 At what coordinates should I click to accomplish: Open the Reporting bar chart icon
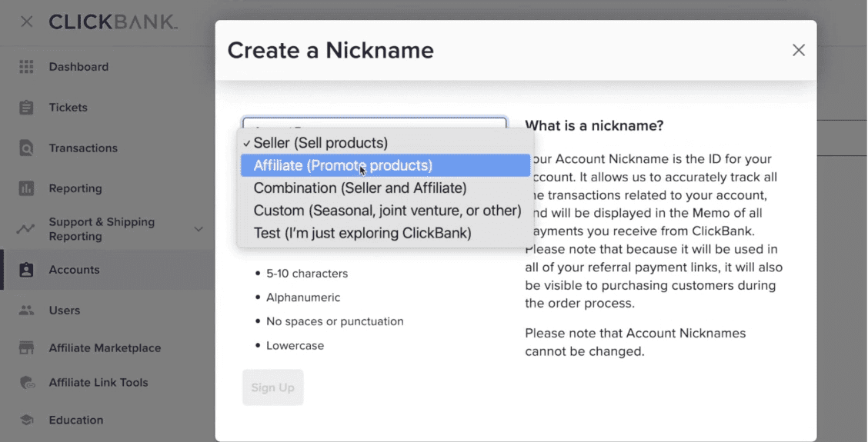tap(26, 188)
